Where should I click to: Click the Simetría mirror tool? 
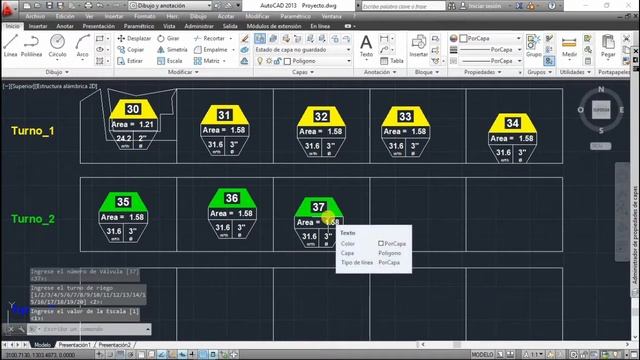[x=172, y=49]
